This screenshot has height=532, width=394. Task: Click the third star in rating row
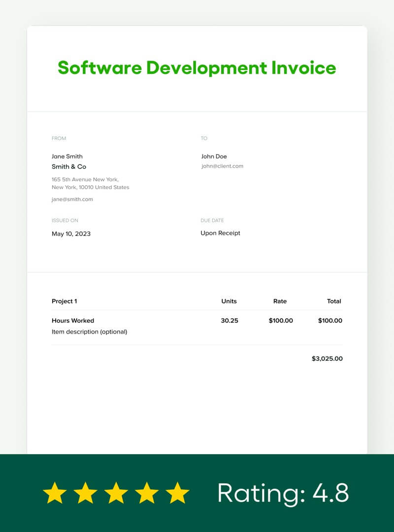click(116, 493)
